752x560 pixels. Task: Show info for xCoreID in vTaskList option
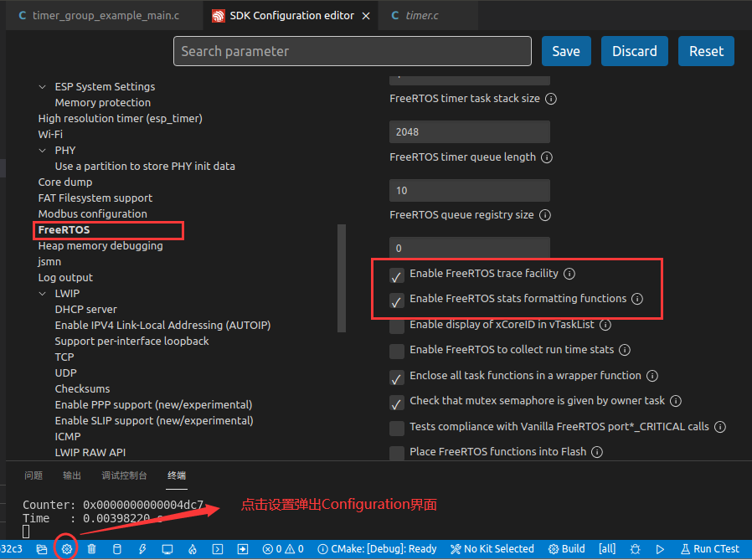605,325
